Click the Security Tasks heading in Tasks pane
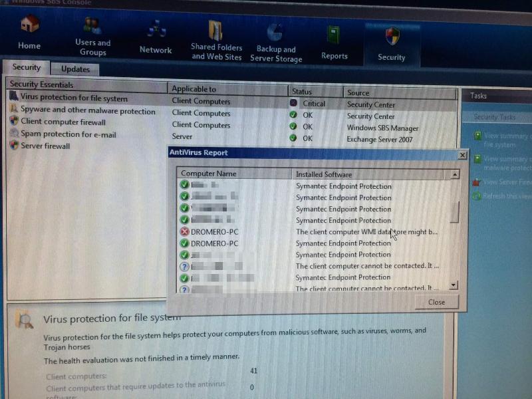This screenshot has height=399, width=532. 495,117
